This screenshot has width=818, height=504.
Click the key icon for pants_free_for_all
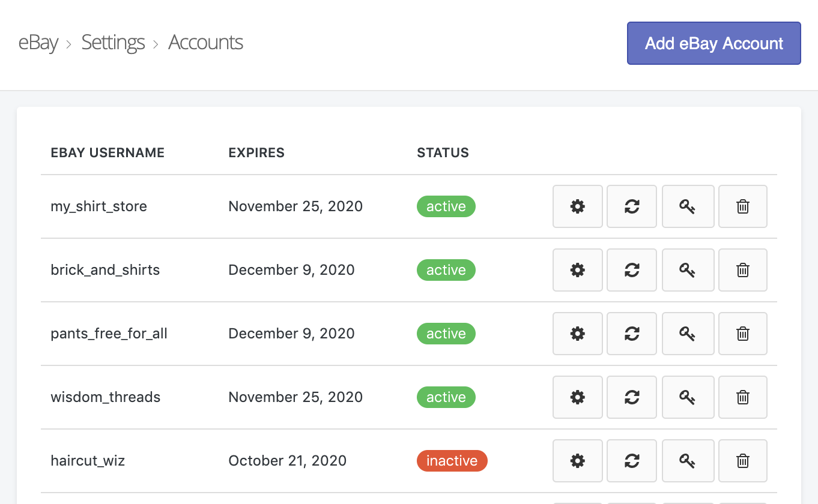pyautogui.click(x=688, y=333)
